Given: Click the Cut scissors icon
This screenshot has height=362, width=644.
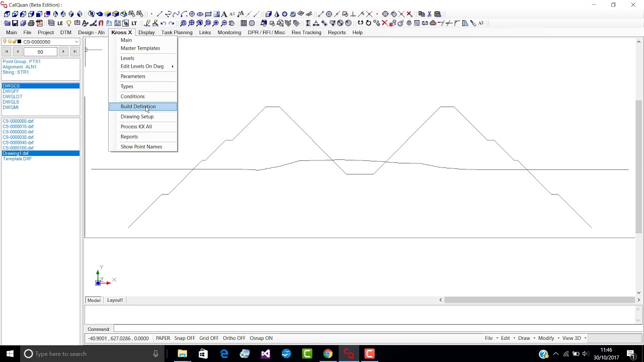Looking at the screenshot, I should 429,14.
